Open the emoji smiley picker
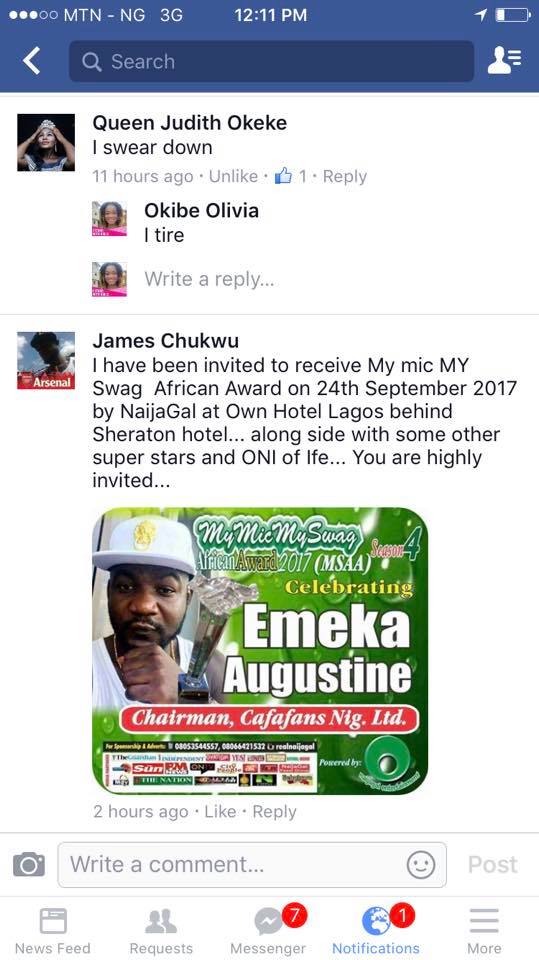The height and width of the screenshot is (960, 539). 421,865
